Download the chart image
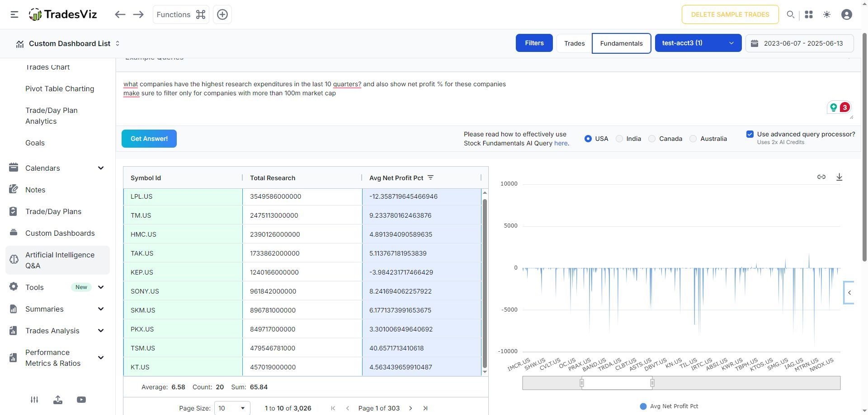The height and width of the screenshot is (415, 868). pyautogui.click(x=839, y=177)
